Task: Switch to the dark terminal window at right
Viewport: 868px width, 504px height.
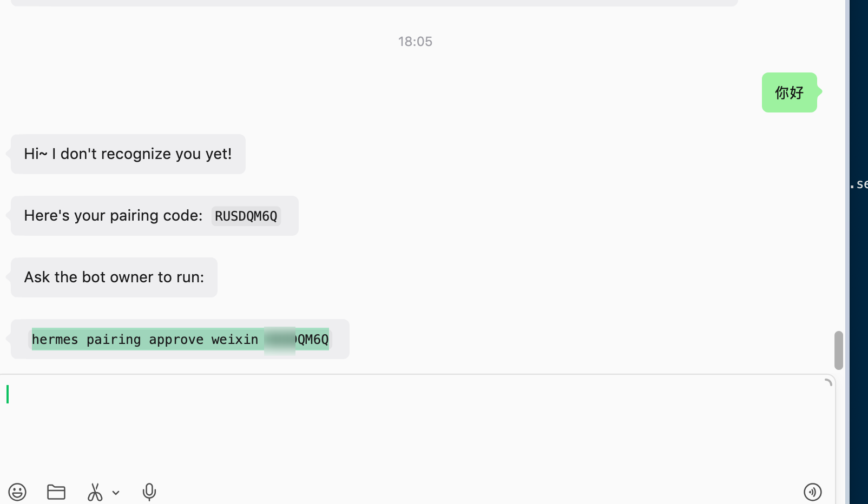Action: [x=859, y=252]
